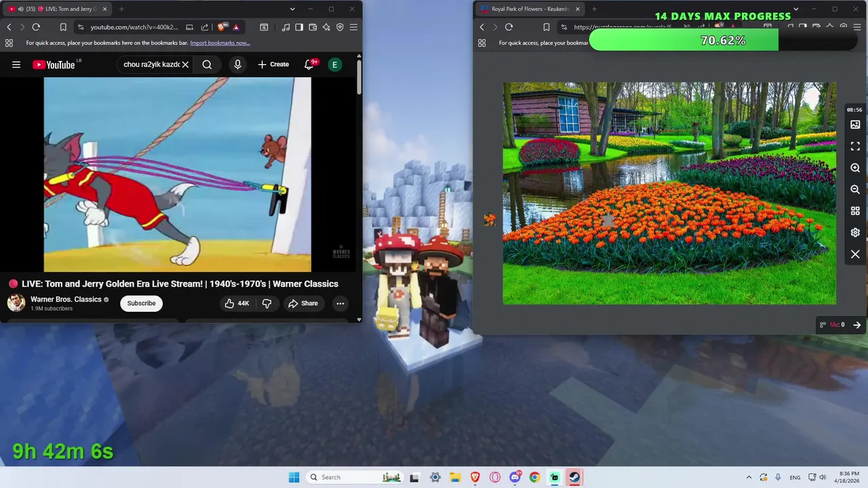Click the Import bookmarks now link
This screenshot has height=488, width=868.
pos(220,43)
